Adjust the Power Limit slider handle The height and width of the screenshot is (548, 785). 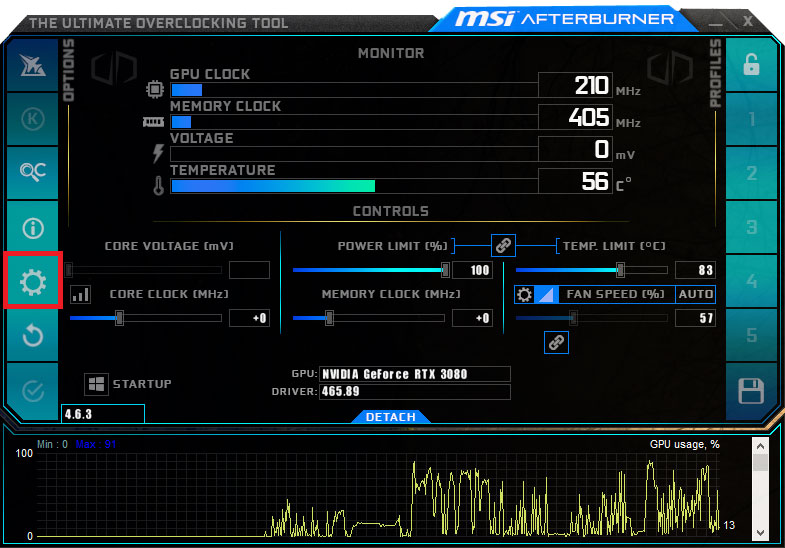[x=445, y=270]
